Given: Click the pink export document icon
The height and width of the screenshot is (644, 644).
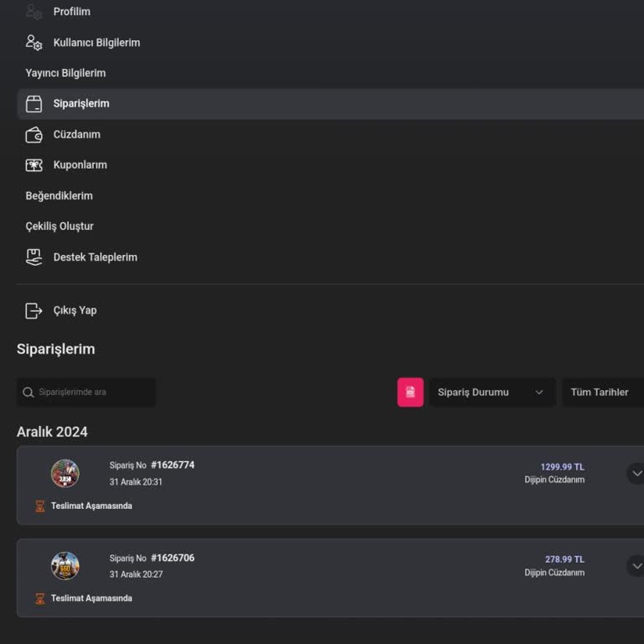Looking at the screenshot, I should (x=410, y=392).
